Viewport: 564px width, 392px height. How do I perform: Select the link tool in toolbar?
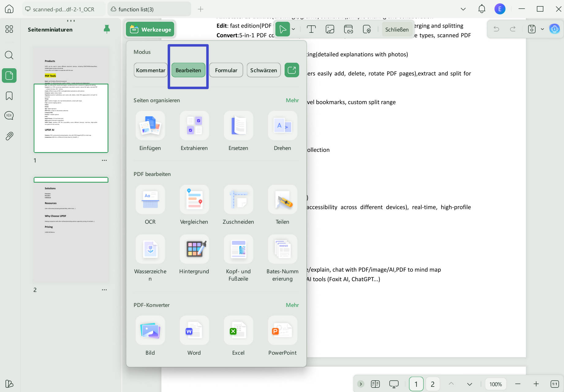coord(348,29)
